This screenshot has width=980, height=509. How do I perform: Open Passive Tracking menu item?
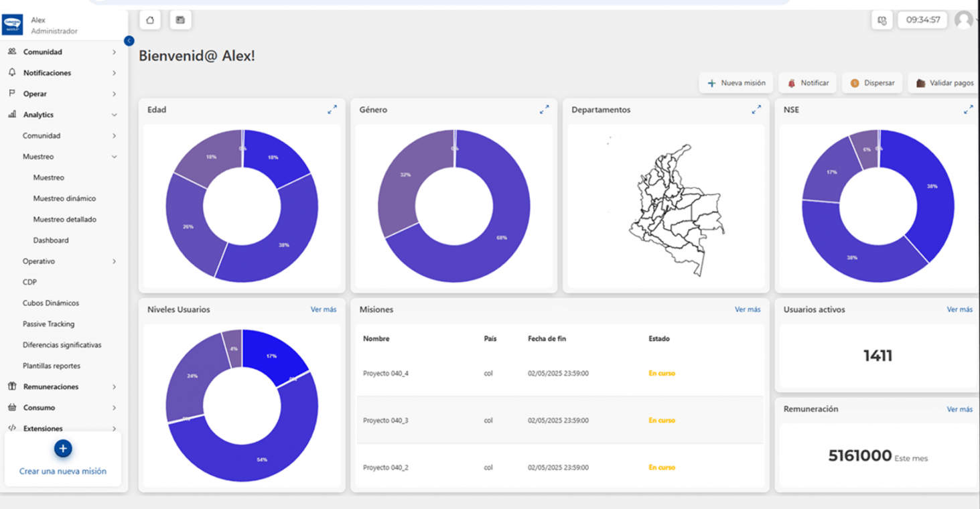tap(48, 323)
